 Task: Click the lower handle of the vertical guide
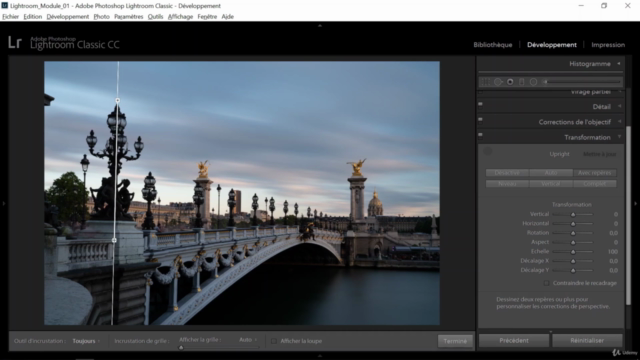(114, 240)
